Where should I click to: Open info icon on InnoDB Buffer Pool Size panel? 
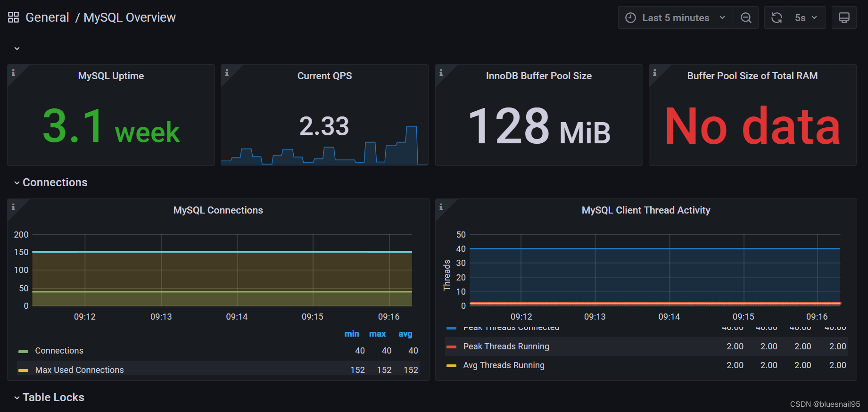click(441, 73)
